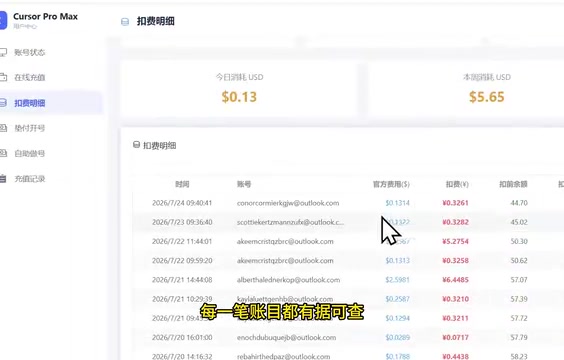Click the akeemcristqzbrc email in the 09:59:20 row
564x360 pixels.
tap(285, 260)
